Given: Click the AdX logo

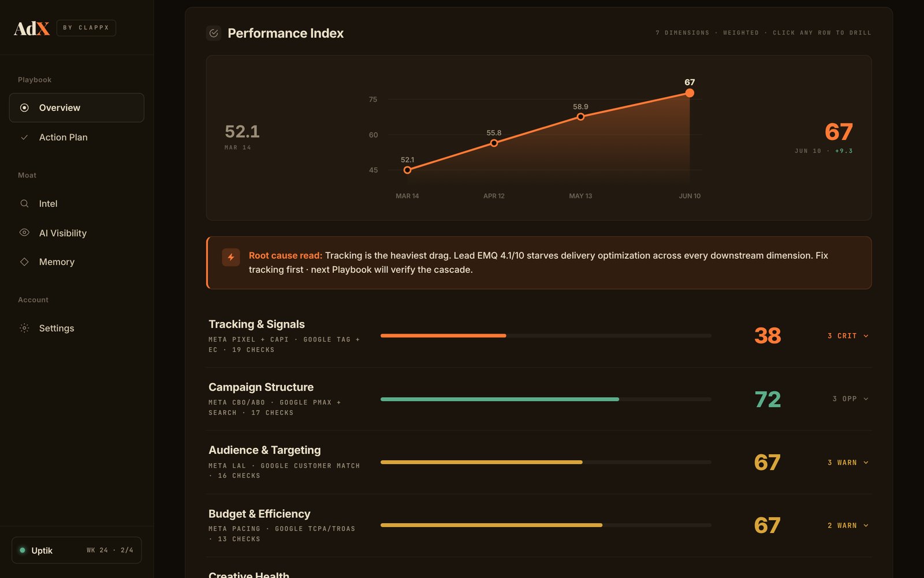Looking at the screenshot, I should [x=32, y=28].
